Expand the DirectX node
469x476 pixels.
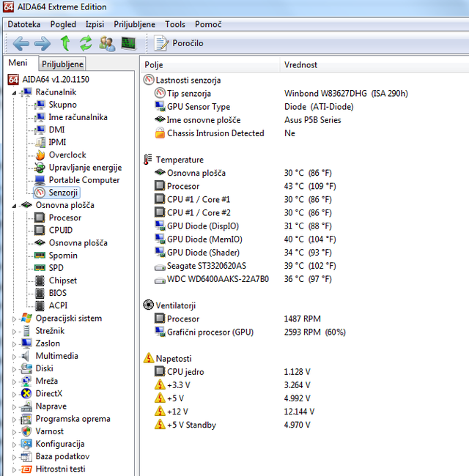14,394
